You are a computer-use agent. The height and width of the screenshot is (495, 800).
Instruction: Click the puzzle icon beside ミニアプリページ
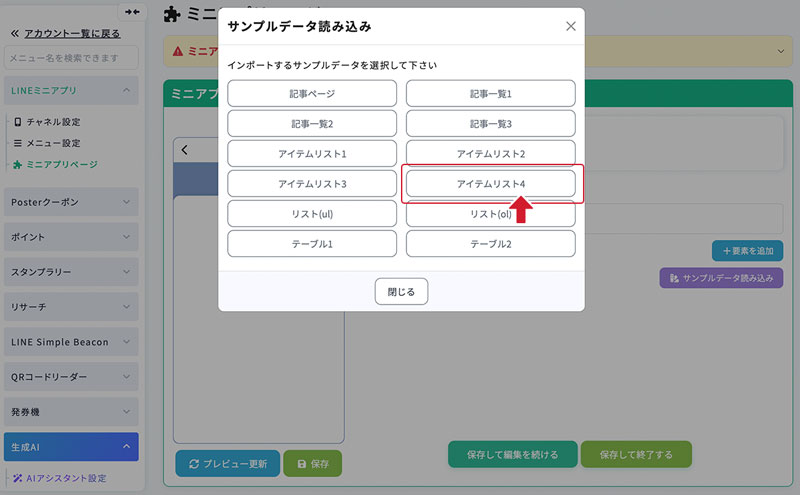tap(18, 164)
